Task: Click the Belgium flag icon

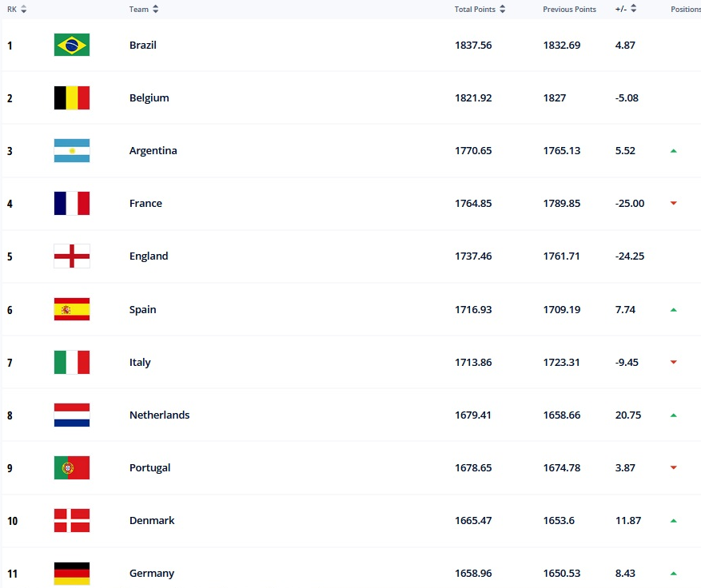Action: 72,97
